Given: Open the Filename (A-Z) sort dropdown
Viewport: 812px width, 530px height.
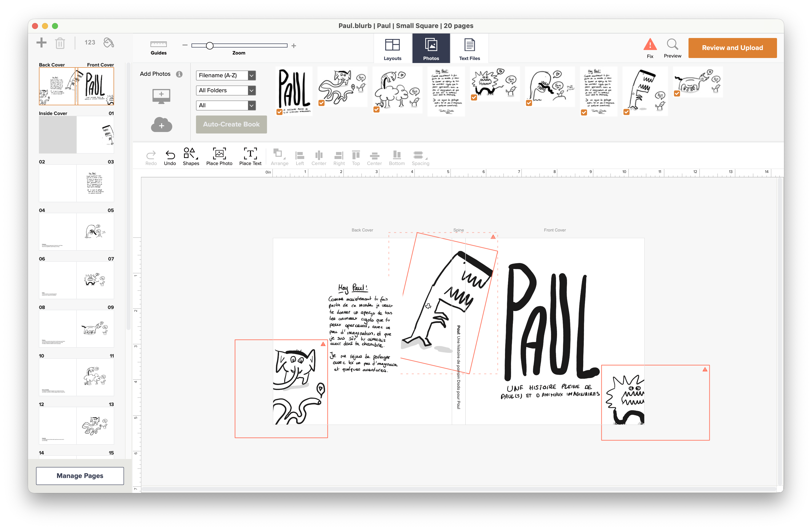Looking at the screenshot, I should (225, 75).
